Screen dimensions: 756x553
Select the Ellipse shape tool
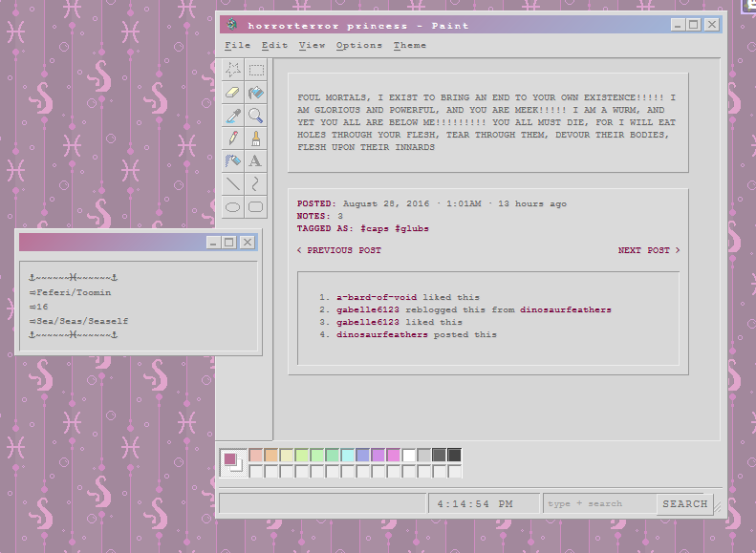(233, 207)
